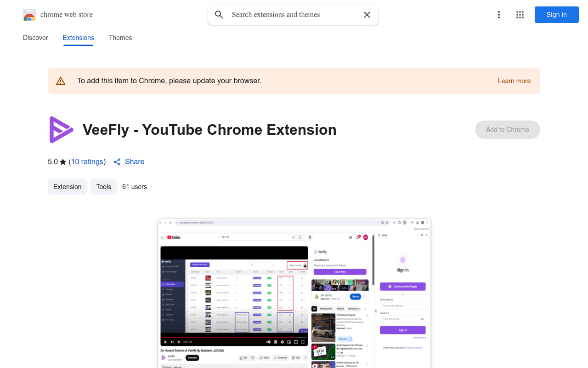Click the Add to Chrome button
Image resolution: width=588 pixels, height=368 pixels.
point(508,130)
